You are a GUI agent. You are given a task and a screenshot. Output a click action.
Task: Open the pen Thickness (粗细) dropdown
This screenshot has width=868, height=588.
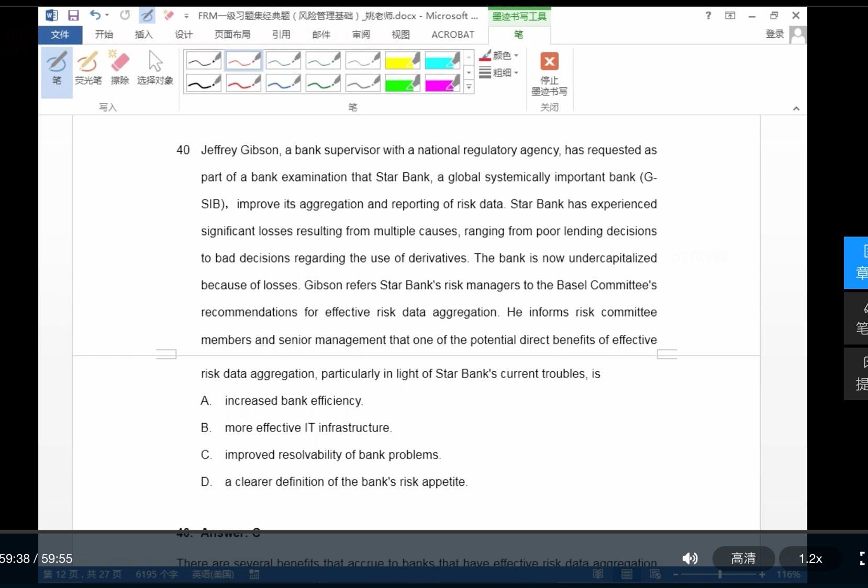pos(499,72)
